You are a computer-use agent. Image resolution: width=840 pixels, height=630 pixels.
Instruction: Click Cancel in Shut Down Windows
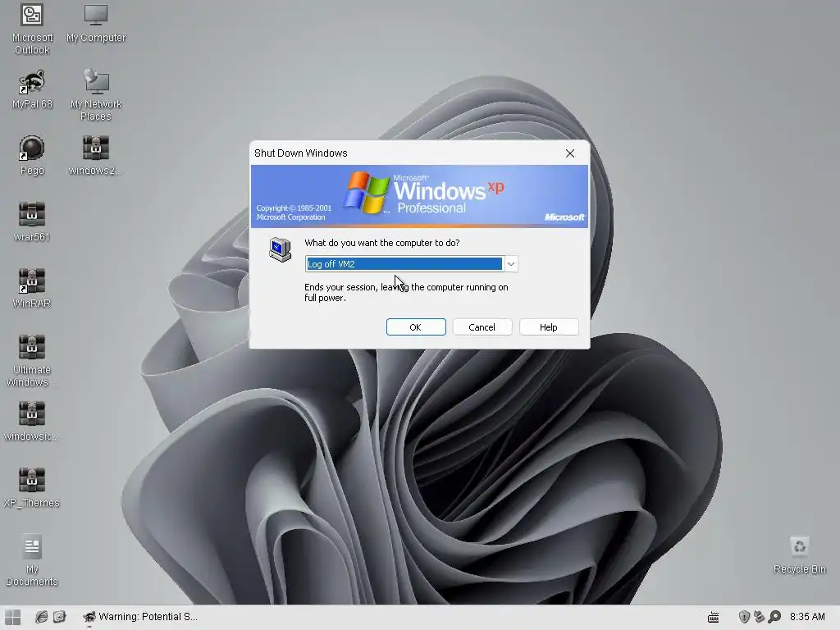pos(482,327)
